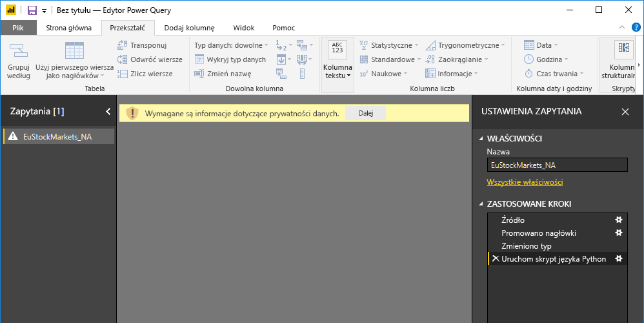Click the save icon in title bar
644x323 pixels.
coord(32,10)
